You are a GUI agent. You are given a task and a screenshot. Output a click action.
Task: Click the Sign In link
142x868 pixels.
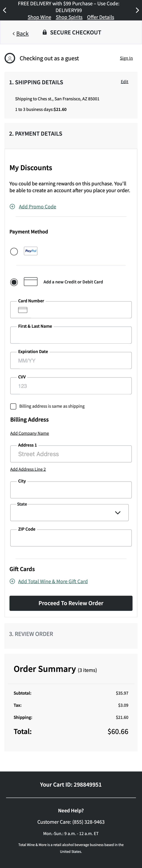(126, 58)
